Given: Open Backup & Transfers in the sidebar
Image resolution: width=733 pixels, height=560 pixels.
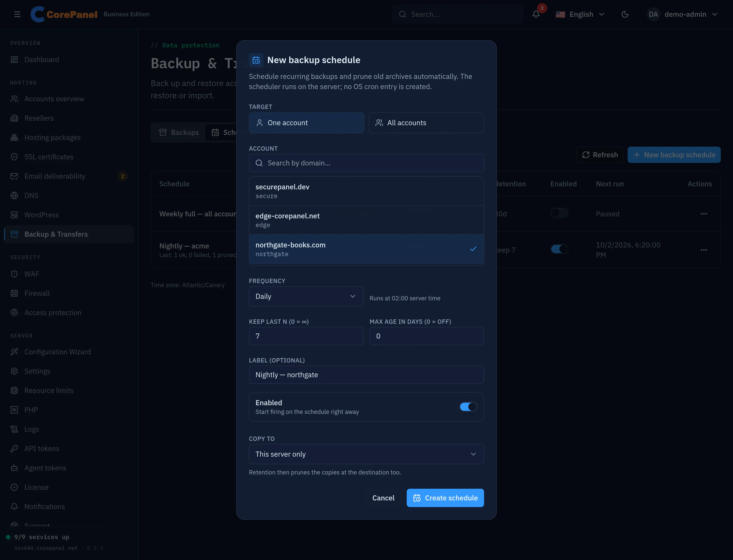Looking at the screenshot, I should [69, 234].
